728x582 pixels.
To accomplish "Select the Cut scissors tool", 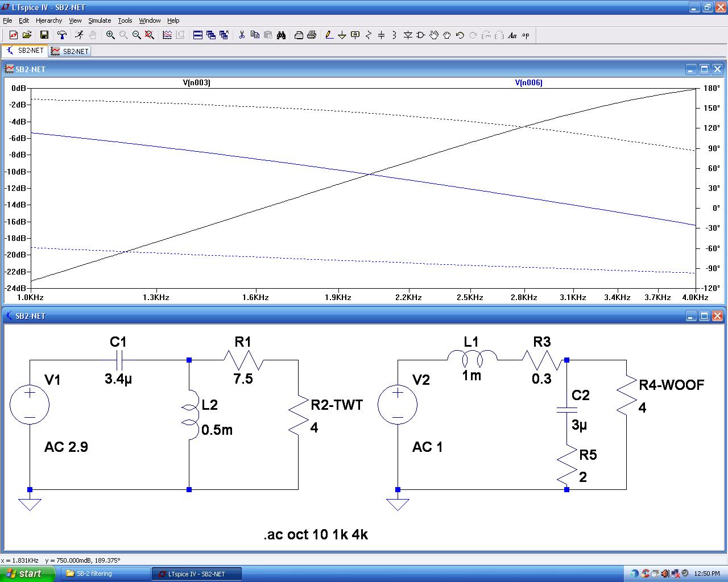I will tap(242, 35).
